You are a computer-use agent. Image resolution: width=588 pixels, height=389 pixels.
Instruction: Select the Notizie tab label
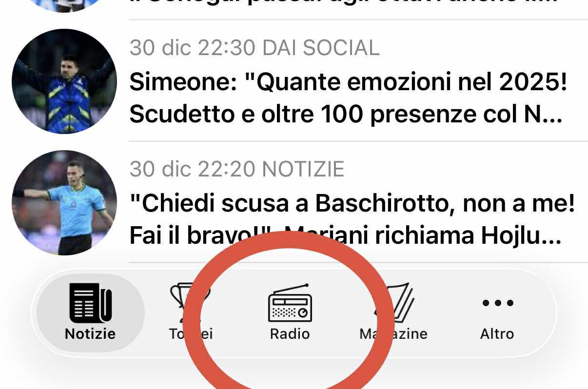click(x=90, y=334)
